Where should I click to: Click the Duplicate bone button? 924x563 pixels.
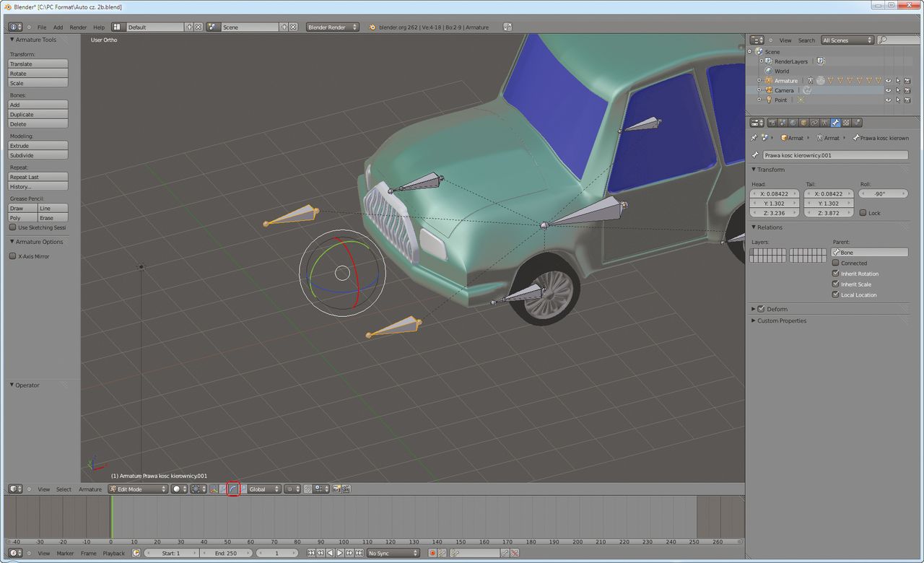tap(38, 114)
